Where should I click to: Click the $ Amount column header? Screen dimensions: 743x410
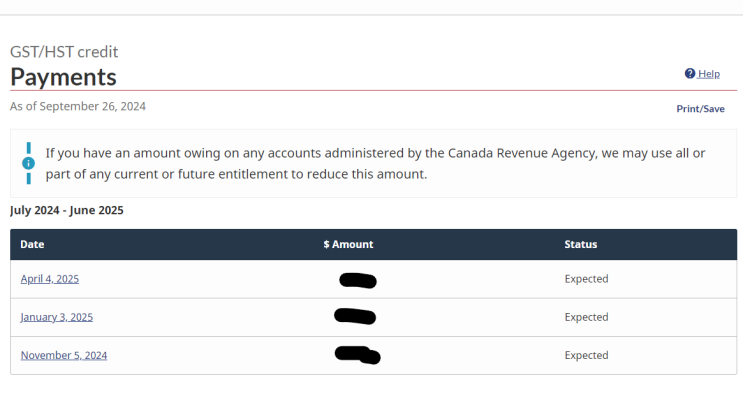point(348,244)
